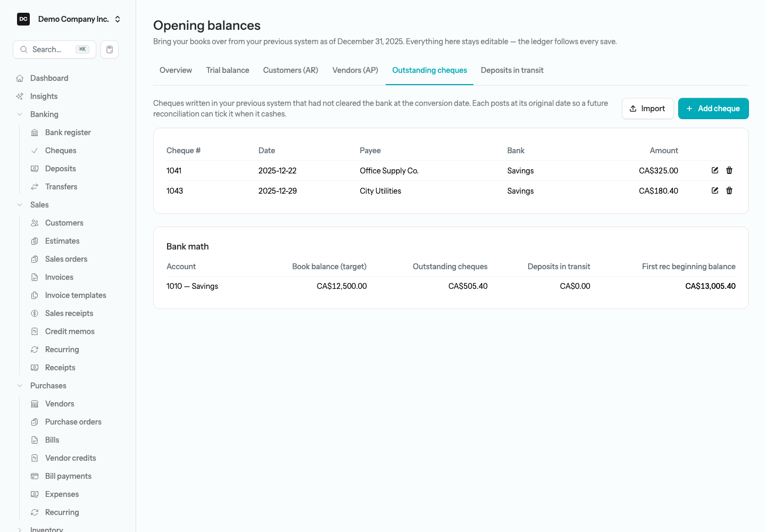Viewport: 766px width, 532px height.
Task: Click deposits in transit CA$0.00
Action: tap(575, 286)
